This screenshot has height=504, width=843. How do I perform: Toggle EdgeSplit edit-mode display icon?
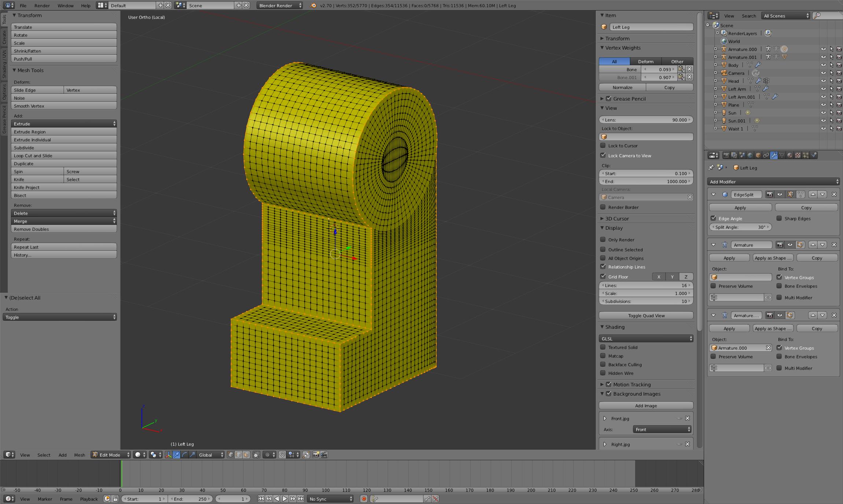pyautogui.click(x=790, y=194)
